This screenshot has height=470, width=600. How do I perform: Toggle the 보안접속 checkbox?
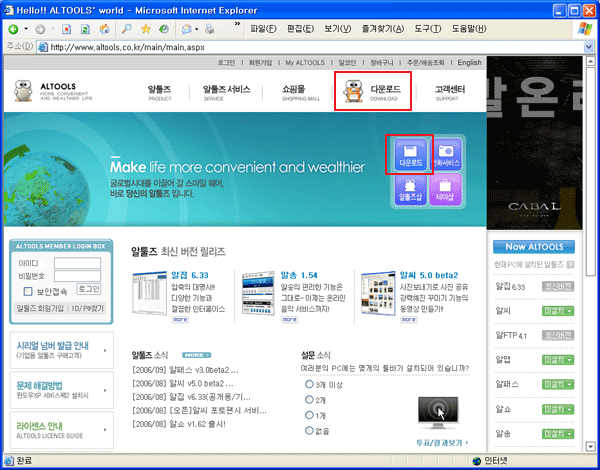(28, 292)
